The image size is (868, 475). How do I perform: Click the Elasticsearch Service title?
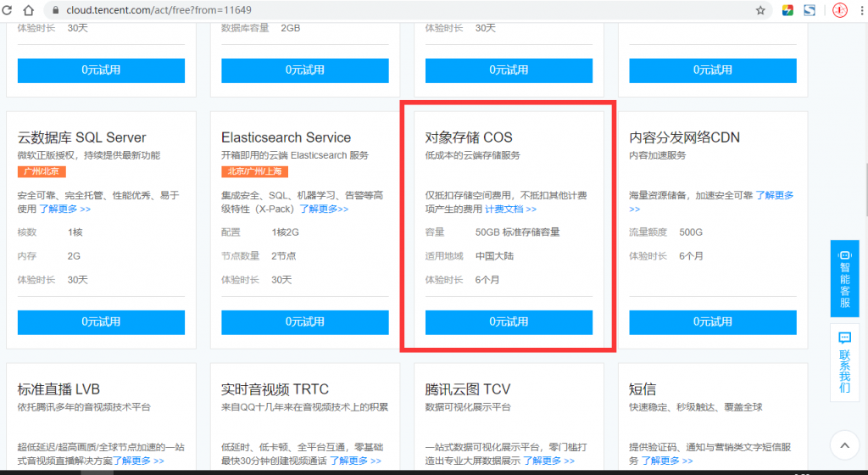pyautogui.click(x=287, y=137)
